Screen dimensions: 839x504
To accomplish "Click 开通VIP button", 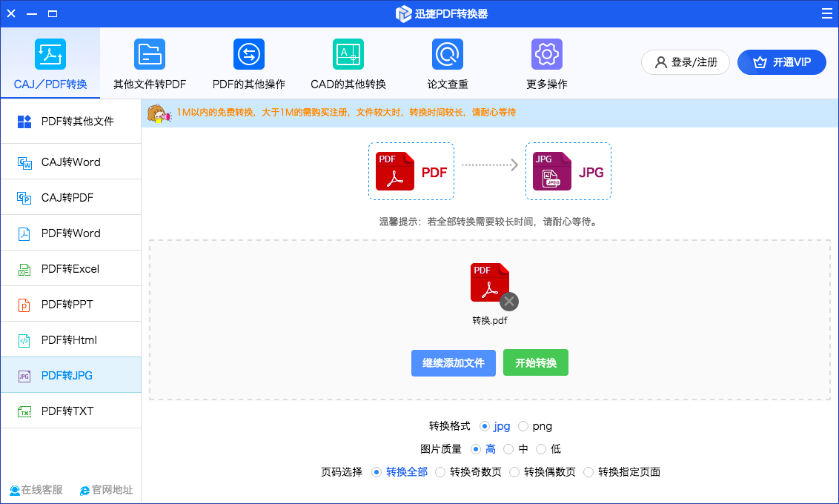I will click(782, 62).
